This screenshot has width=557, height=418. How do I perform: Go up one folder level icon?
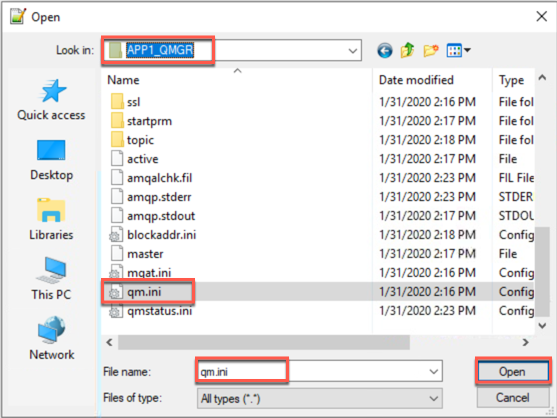point(407,50)
